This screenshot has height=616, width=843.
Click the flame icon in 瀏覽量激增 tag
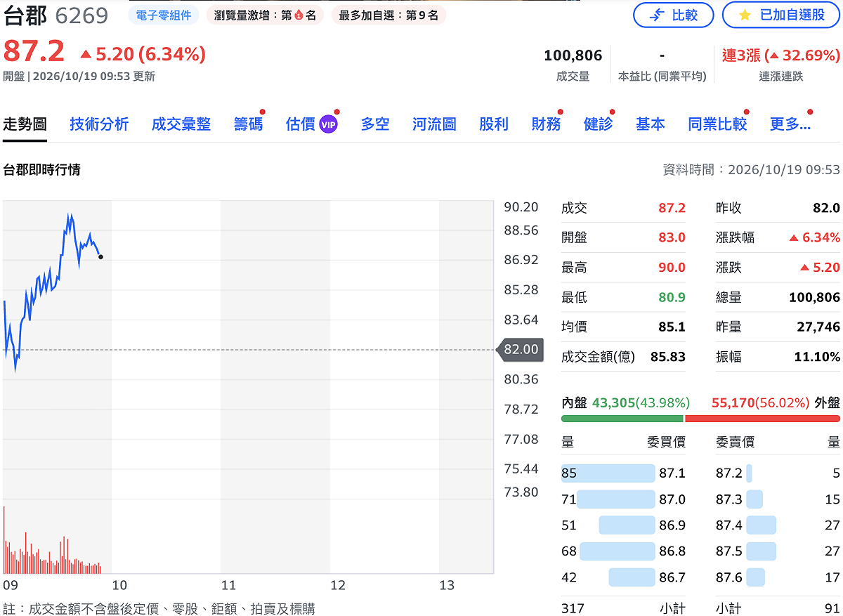click(x=299, y=15)
